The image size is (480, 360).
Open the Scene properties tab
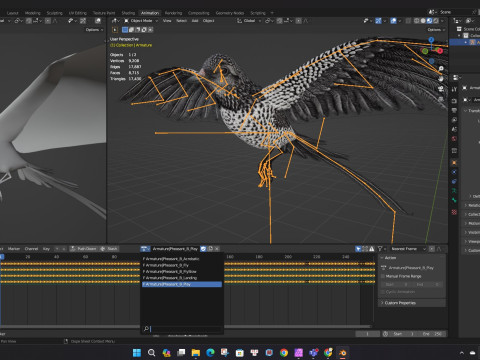454,129
